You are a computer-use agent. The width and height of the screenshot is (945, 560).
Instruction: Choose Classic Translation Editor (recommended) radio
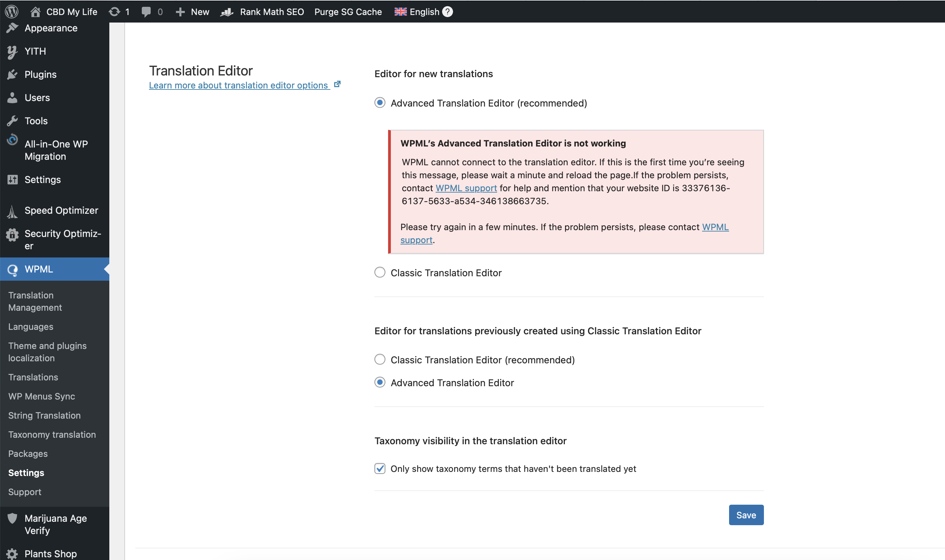coord(380,359)
